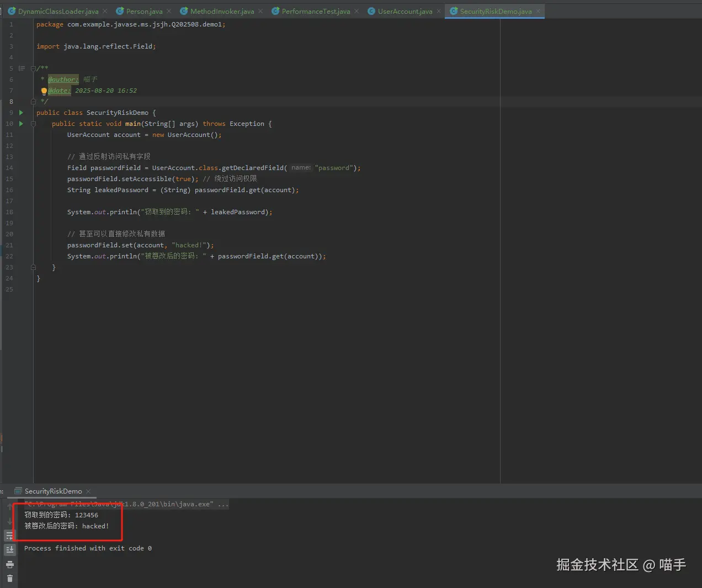Close the PerformanceTest.java tab
Image resolution: width=702 pixels, height=588 pixels.
coord(357,11)
